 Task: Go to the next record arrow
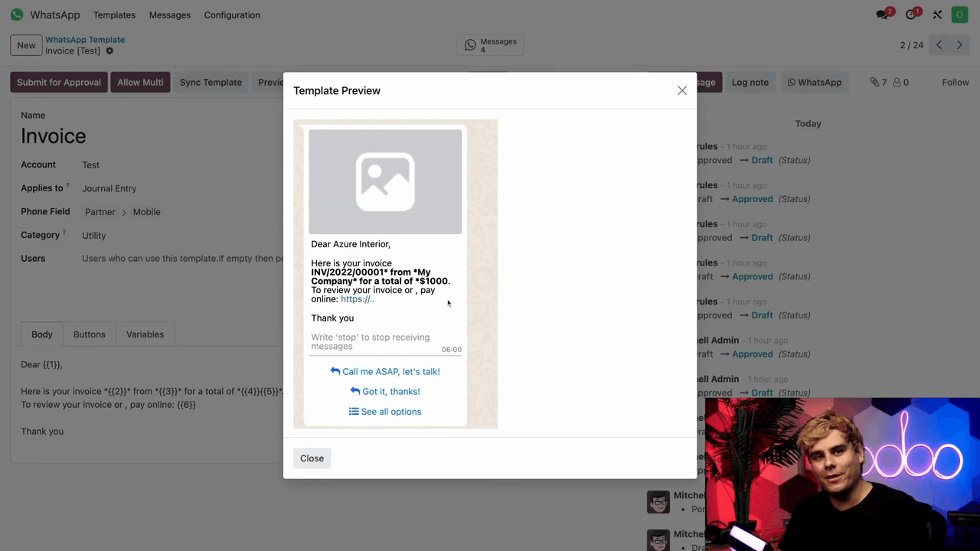959,45
